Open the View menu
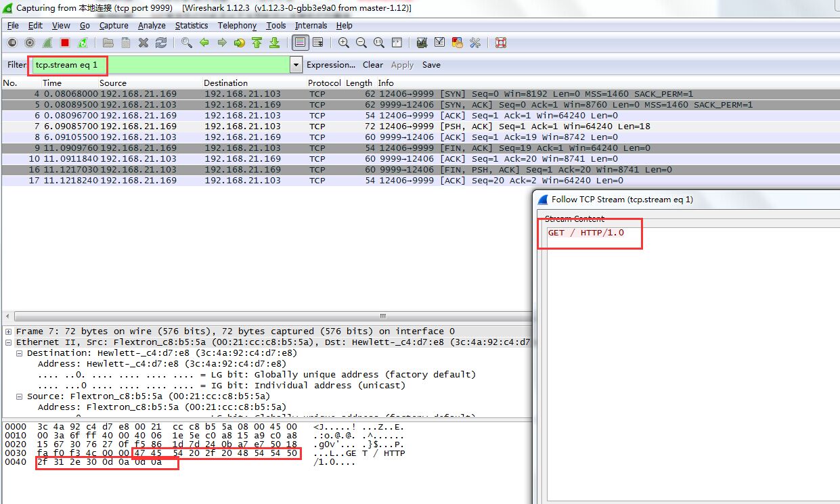This screenshot has height=504, width=840. click(61, 26)
